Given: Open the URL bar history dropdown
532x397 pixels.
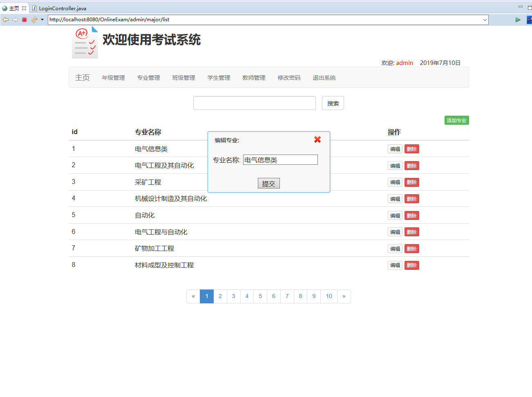Looking at the screenshot, I should [x=485, y=19].
